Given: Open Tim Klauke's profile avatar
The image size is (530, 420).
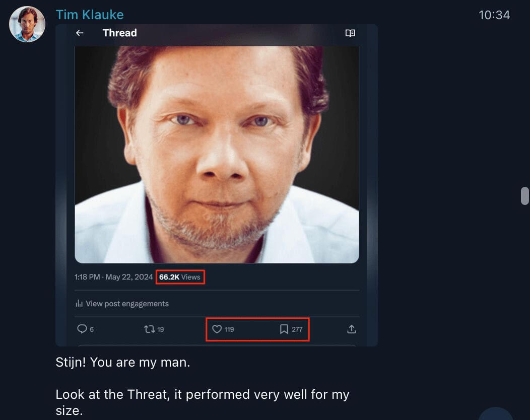Looking at the screenshot, I should (x=27, y=24).
